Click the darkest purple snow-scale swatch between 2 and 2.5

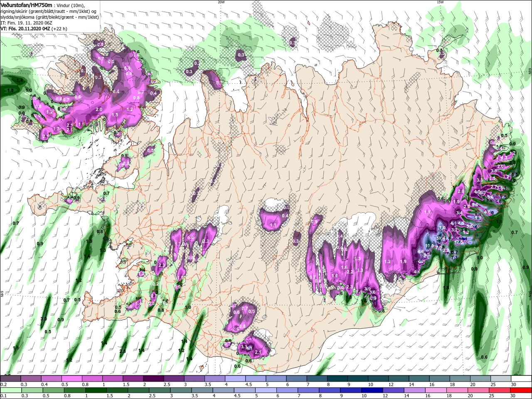click(x=153, y=378)
